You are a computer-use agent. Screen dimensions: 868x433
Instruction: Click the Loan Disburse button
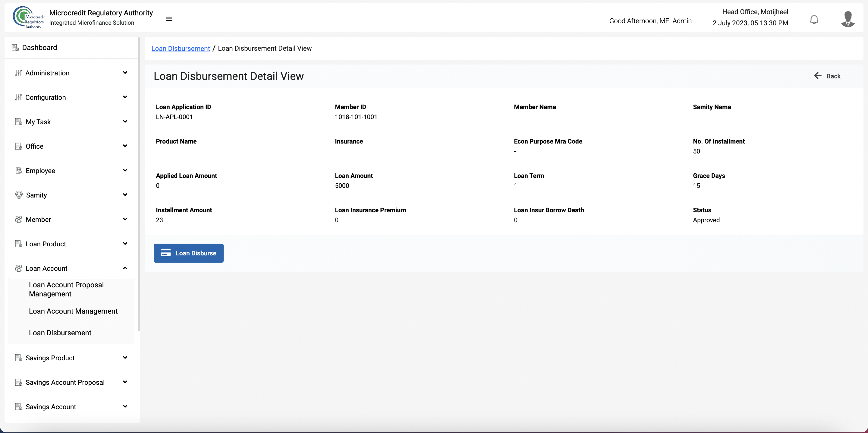pos(188,253)
